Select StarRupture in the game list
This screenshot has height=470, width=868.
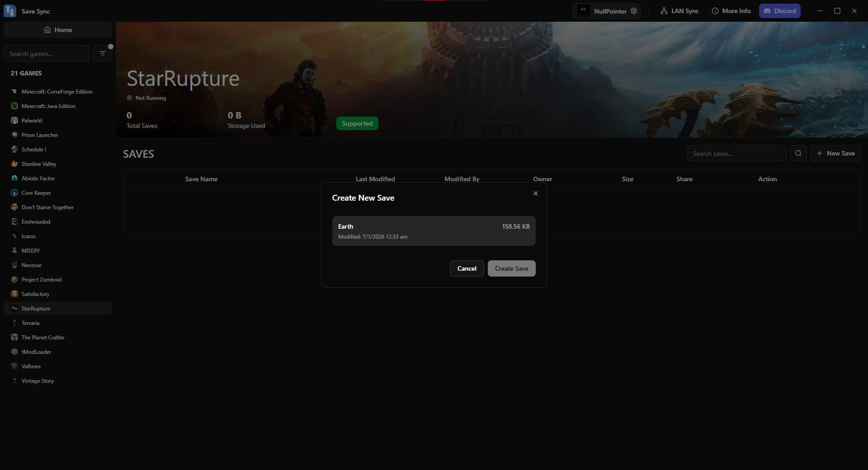click(58, 308)
